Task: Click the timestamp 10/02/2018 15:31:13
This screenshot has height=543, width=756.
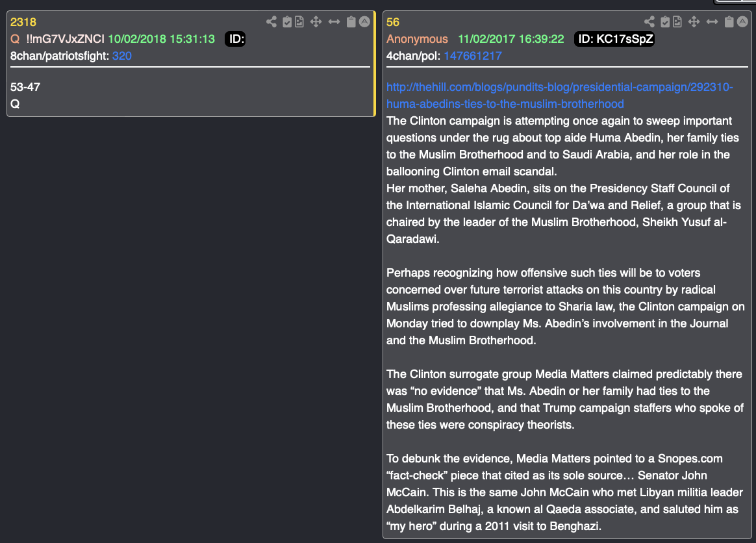Action: pyautogui.click(x=162, y=39)
